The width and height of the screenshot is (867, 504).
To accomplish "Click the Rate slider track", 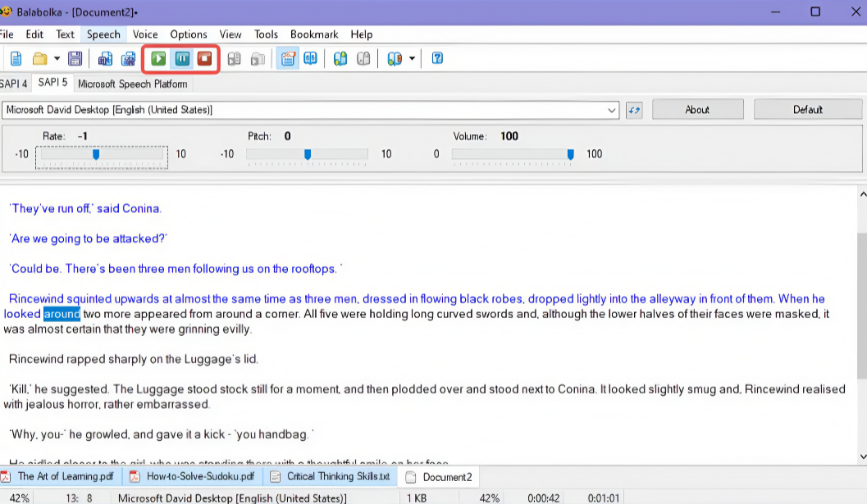I will click(102, 155).
